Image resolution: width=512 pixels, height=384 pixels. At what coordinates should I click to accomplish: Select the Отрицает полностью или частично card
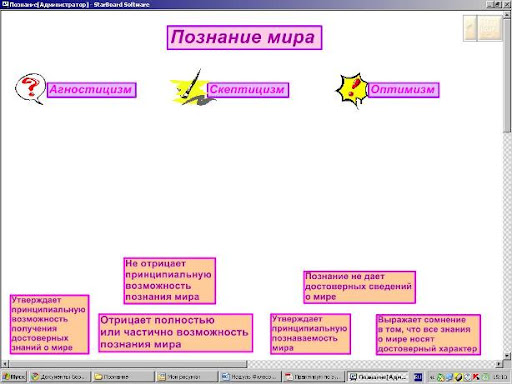pyautogui.click(x=175, y=333)
